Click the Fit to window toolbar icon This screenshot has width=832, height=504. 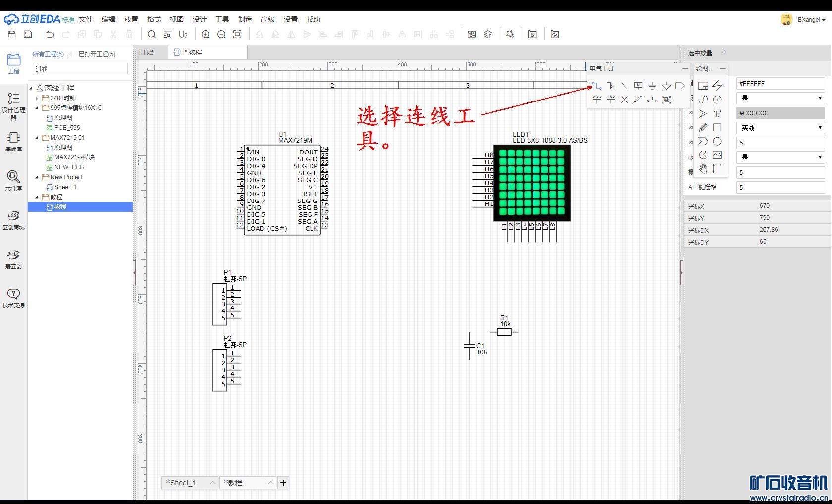[x=237, y=34]
